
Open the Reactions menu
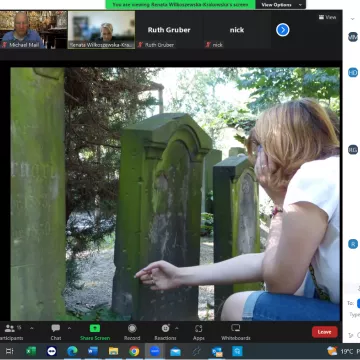click(165, 332)
